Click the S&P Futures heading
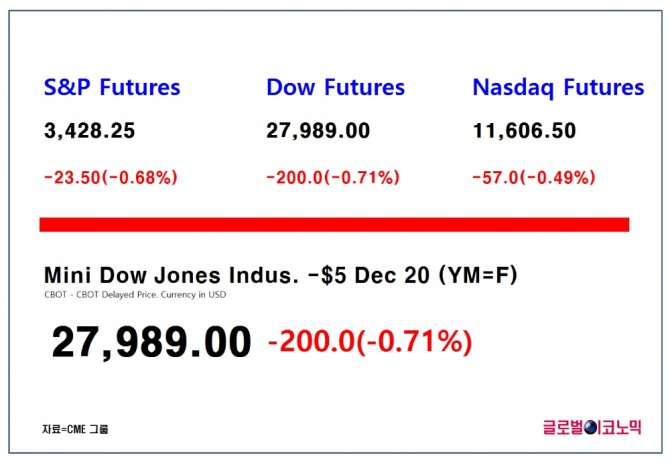 pyautogui.click(x=112, y=88)
